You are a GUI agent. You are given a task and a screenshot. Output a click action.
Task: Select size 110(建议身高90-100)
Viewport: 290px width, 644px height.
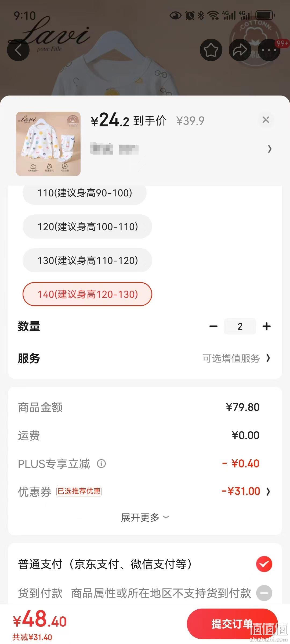click(x=85, y=193)
